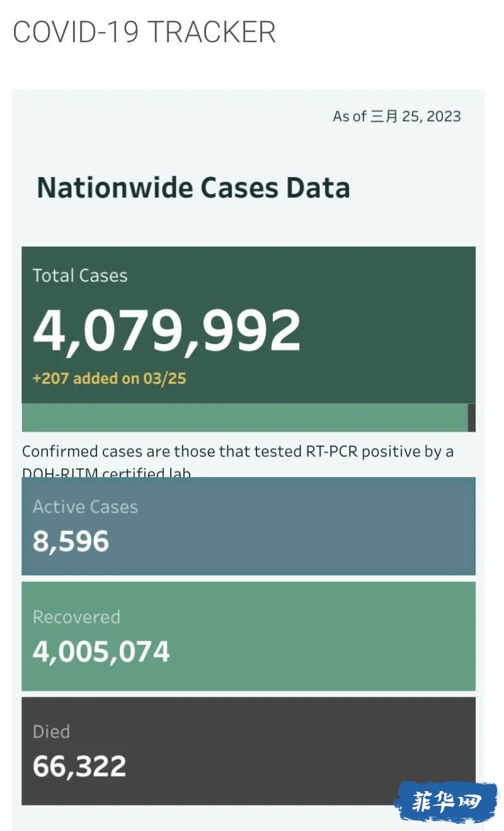The image size is (504, 831).
Task: Select the Recovered label
Action: coord(76,617)
